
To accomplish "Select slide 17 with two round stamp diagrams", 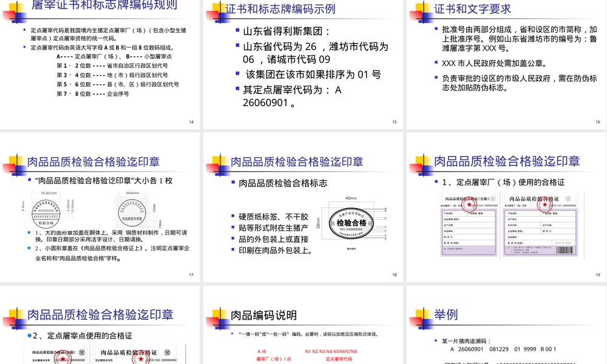I will 100,207.
